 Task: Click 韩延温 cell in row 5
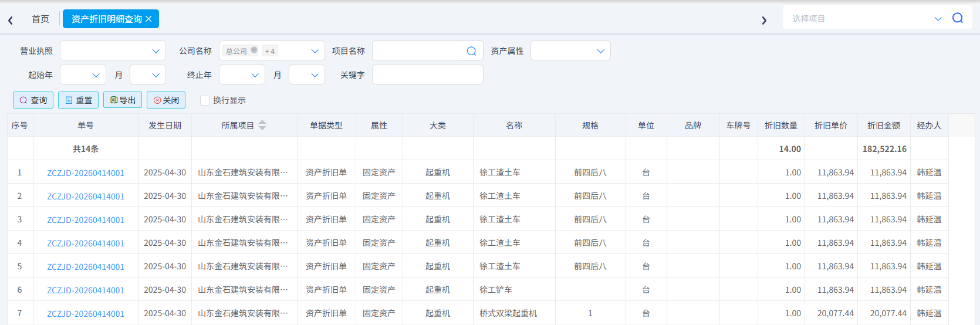[929, 266]
